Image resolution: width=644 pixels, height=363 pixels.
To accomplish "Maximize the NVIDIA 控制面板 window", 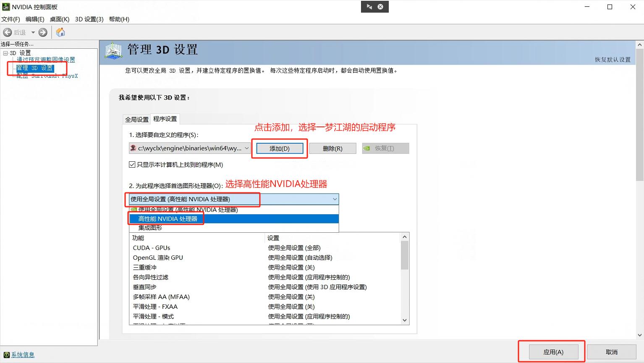I will tap(610, 7).
